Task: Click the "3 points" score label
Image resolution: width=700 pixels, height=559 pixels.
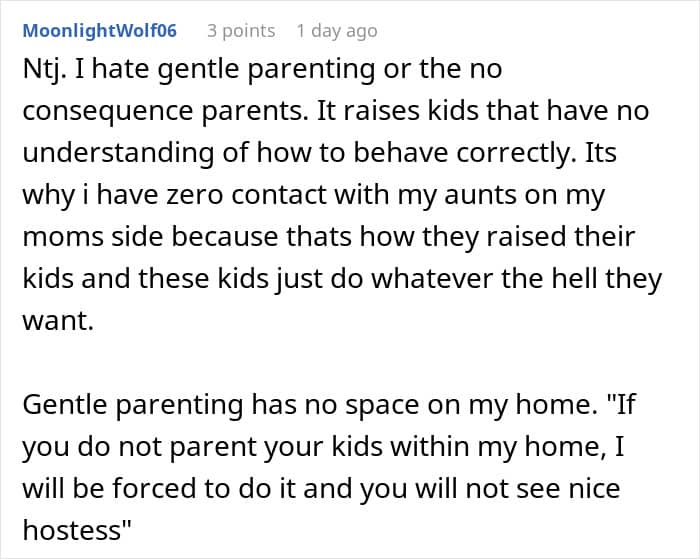Action: tap(241, 31)
